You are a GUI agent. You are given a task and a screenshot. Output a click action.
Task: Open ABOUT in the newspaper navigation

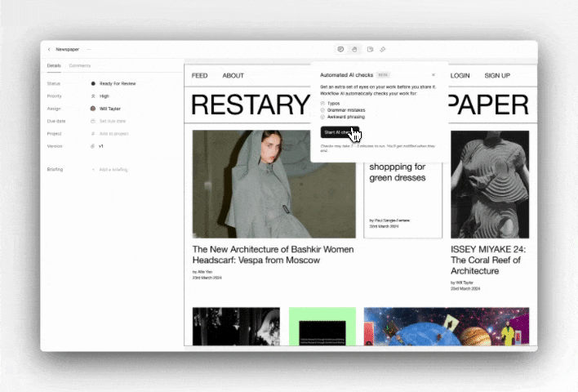tap(233, 76)
